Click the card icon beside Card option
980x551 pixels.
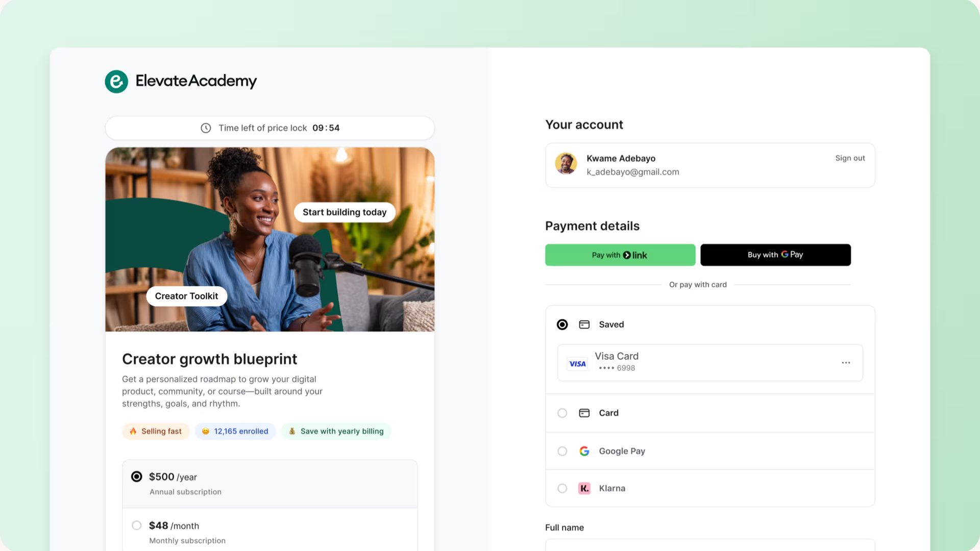tap(584, 413)
